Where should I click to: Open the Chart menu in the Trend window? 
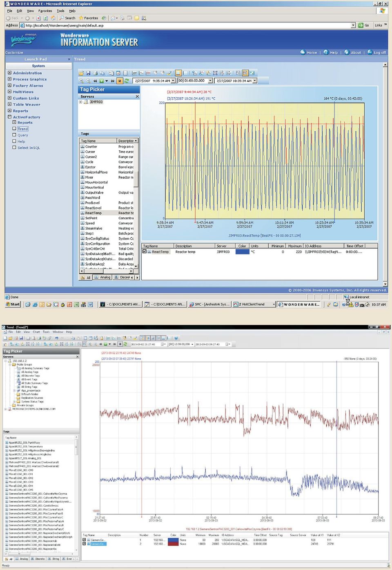(36, 332)
